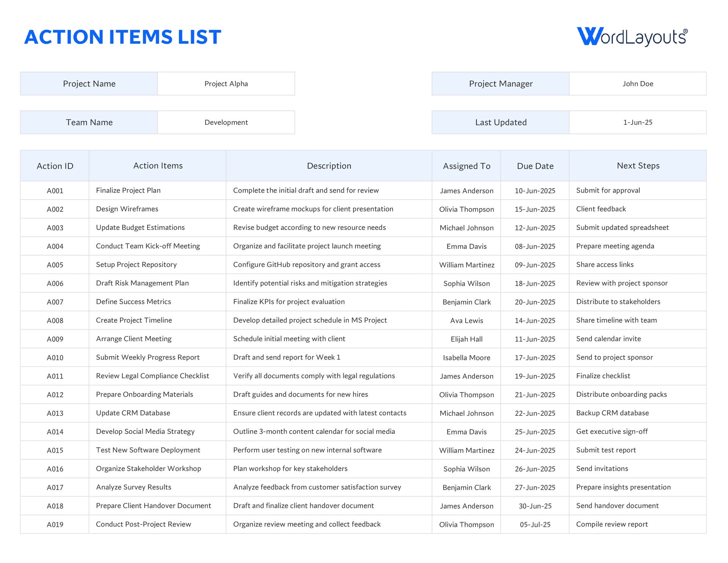Click action A019 Conduct Post-Project Review

(x=143, y=524)
